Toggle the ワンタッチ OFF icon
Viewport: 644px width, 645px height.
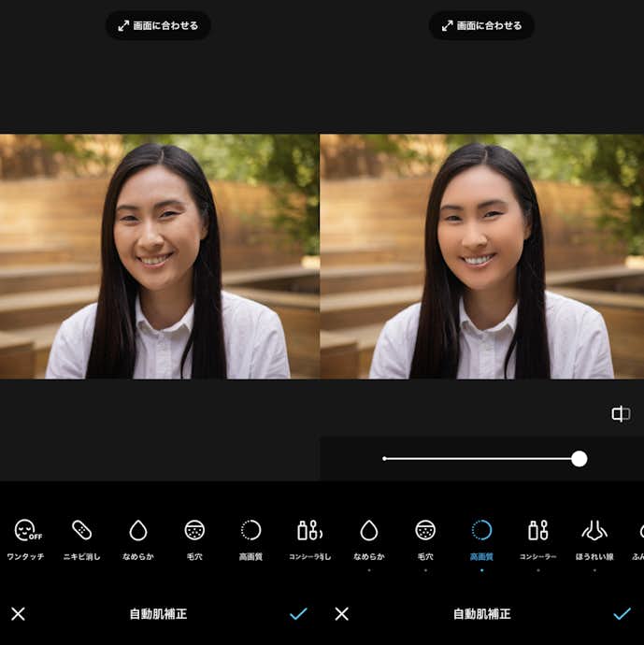26,532
